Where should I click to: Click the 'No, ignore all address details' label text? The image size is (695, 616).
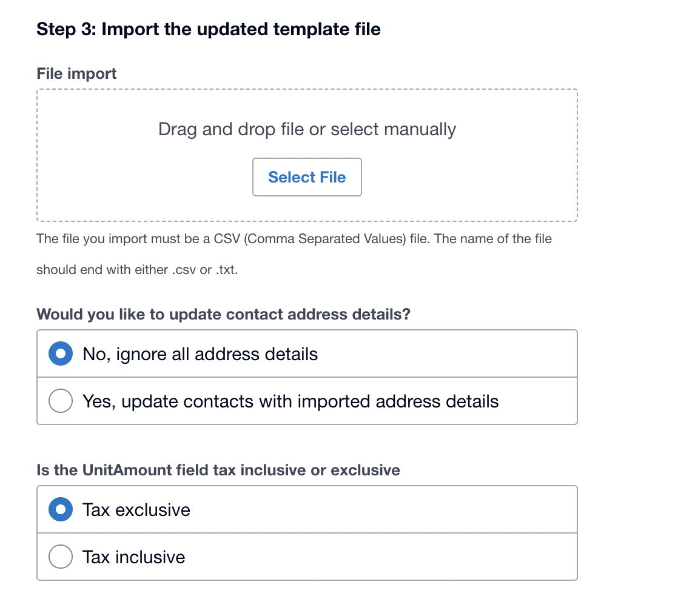[x=200, y=354]
